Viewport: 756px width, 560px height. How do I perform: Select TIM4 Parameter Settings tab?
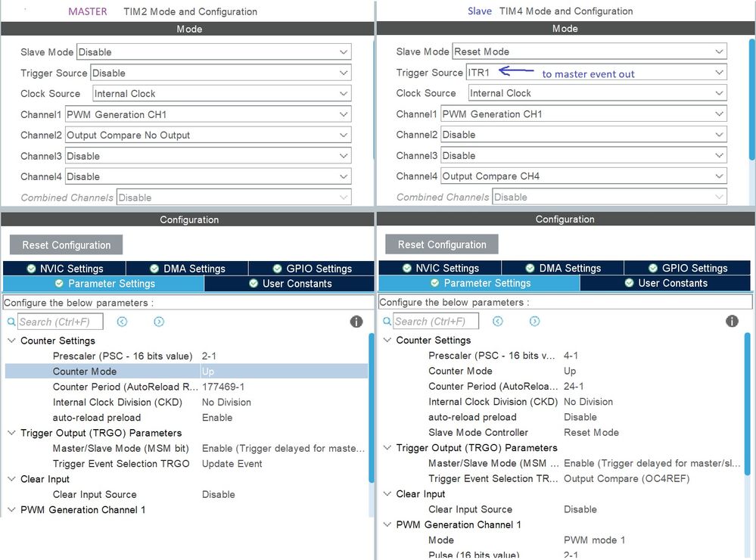pyautogui.click(x=479, y=283)
